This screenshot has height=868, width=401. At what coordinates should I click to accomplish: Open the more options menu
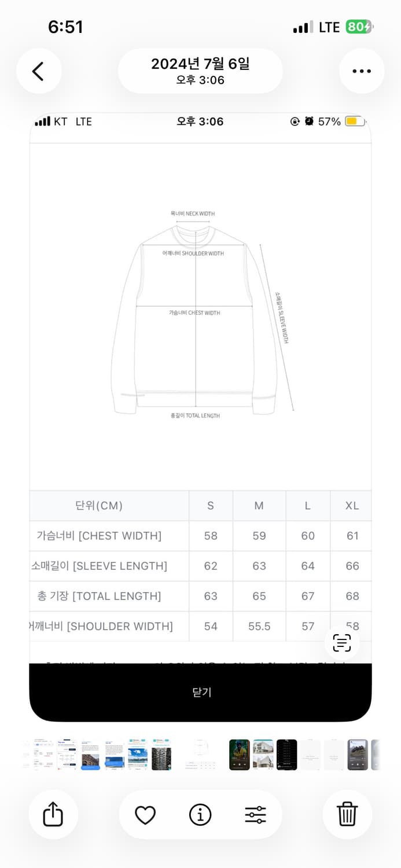362,71
